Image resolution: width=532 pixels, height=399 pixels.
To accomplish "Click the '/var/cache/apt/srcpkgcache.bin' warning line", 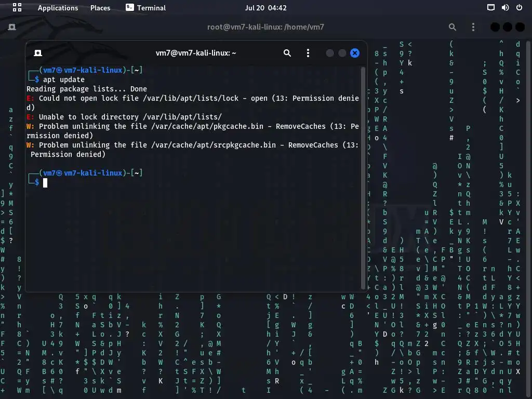I will click(x=192, y=150).
